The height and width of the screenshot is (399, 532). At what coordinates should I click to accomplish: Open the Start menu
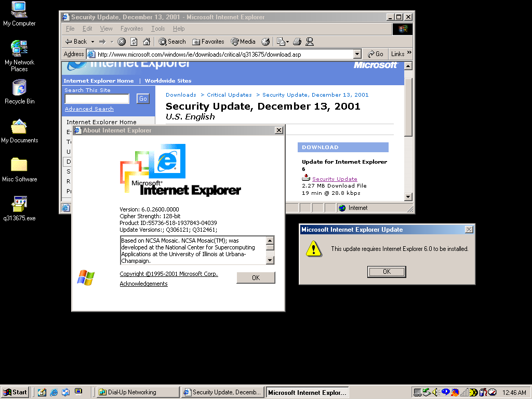tap(15, 392)
